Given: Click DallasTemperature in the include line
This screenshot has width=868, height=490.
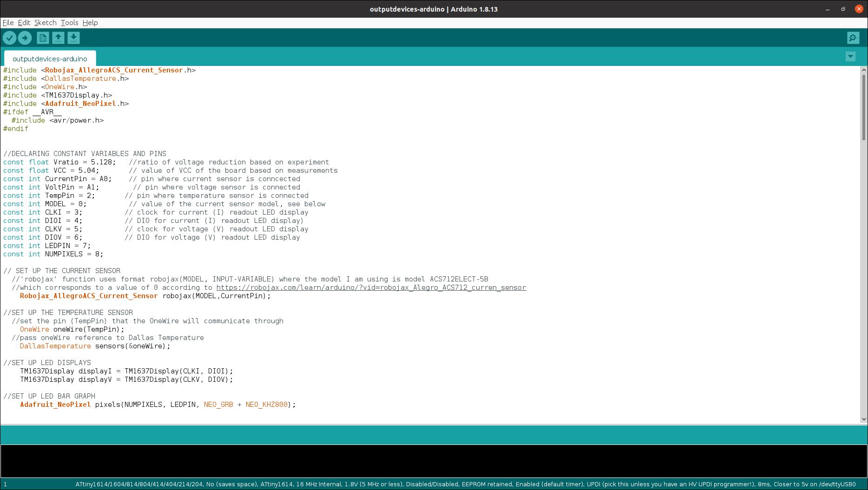Looking at the screenshot, I should [80, 78].
